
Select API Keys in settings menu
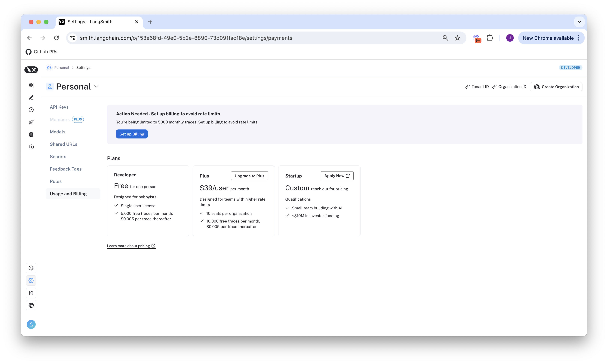(59, 107)
